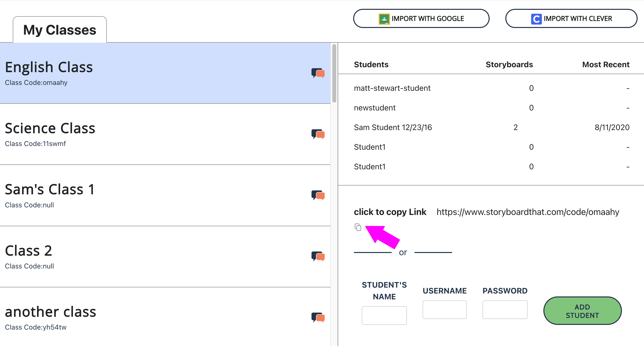Click Sam Student's storyboard count 2
The width and height of the screenshot is (644, 346).
[x=515, y=127]
